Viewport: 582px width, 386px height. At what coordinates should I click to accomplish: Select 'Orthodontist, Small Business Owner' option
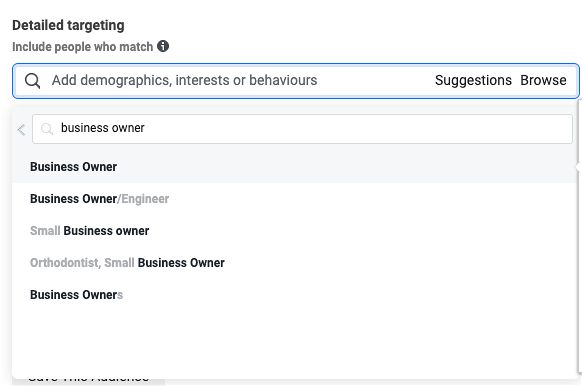click(295, 263)
